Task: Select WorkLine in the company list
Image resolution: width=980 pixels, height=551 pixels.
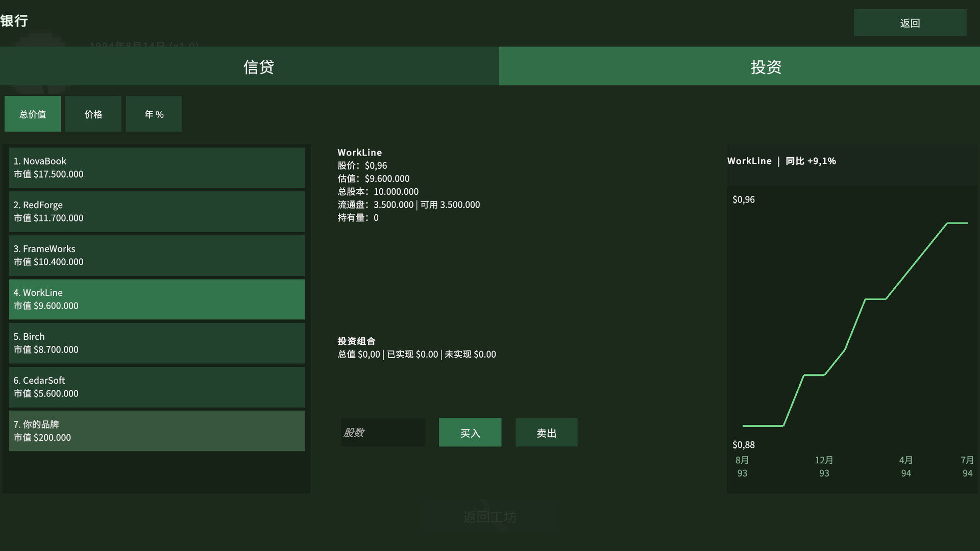Action: point(157,299)
